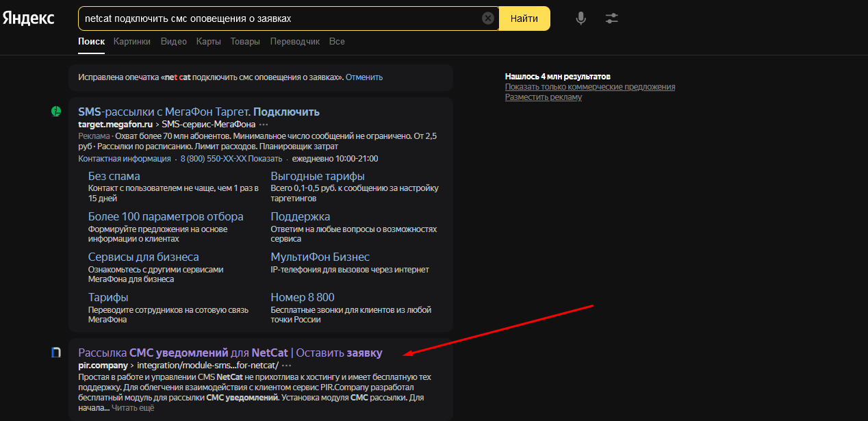Open the integration/module-sms...for-netcat/ path link
Screen dimensions: 868x421
click(x=209, y=366)
